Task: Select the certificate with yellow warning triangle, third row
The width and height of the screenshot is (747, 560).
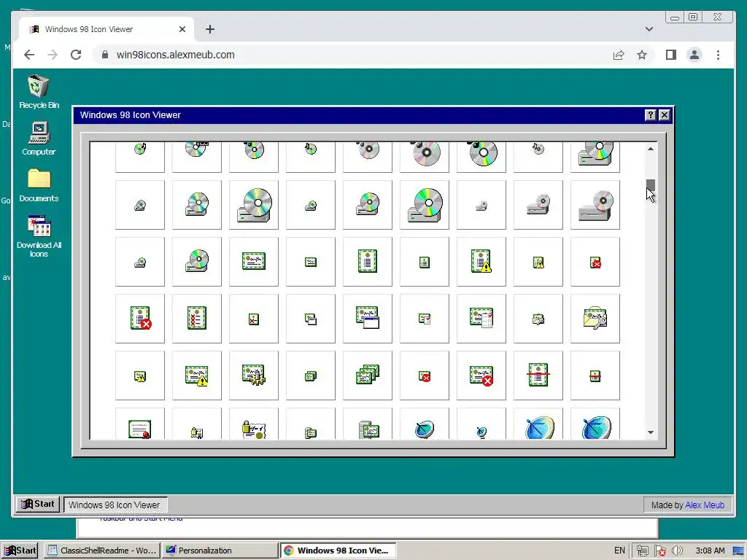Action: [x=481, y=262]
